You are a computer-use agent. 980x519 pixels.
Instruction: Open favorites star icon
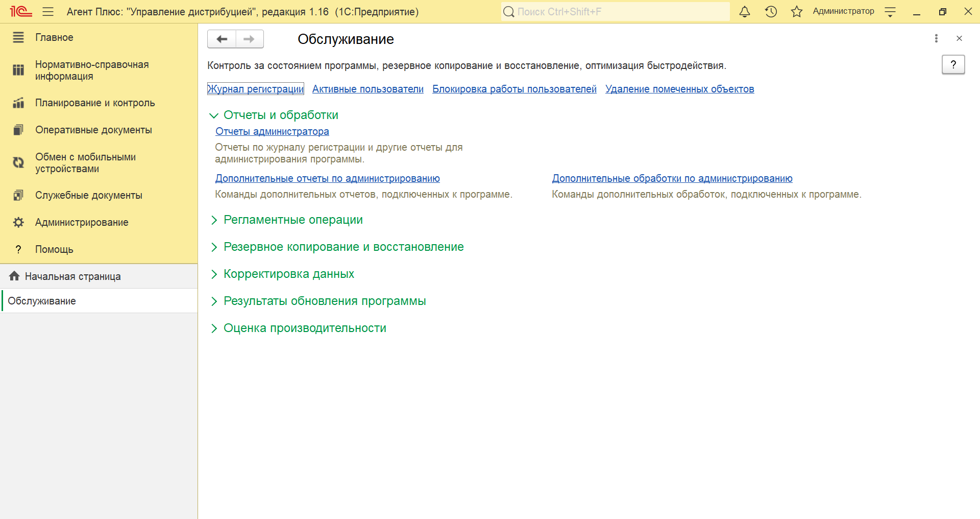(797, 12)
